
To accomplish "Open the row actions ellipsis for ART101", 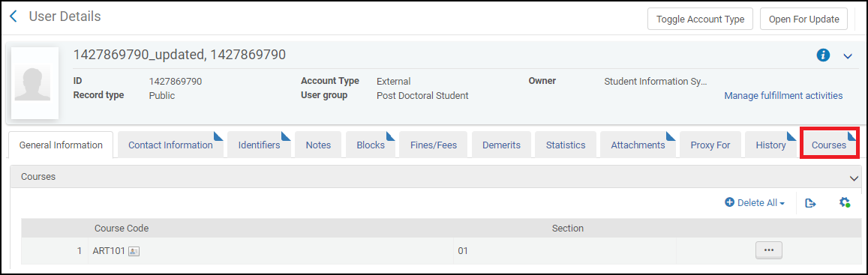I will (768, 250).
